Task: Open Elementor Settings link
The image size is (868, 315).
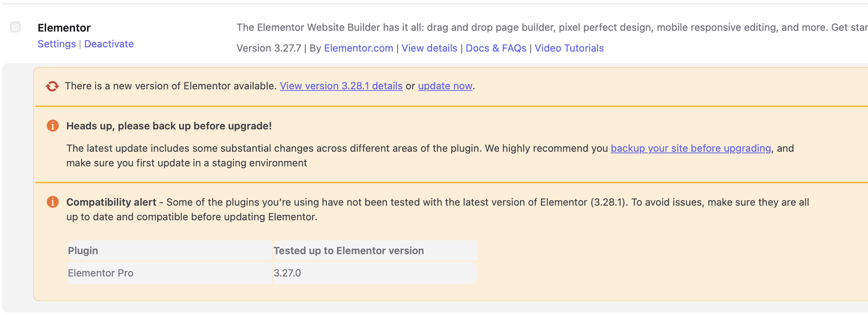Action: tap(57, 44)
